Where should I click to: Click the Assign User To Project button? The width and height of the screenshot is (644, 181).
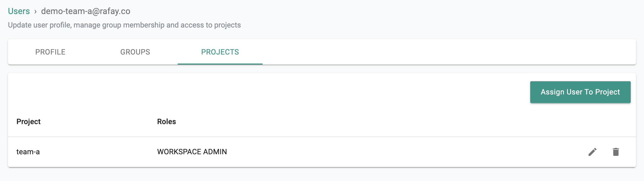580,92
